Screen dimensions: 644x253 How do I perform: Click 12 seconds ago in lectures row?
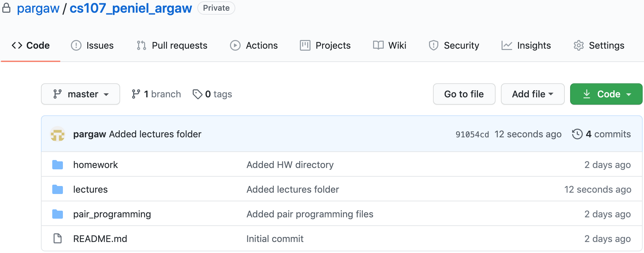tap(598, 189)
